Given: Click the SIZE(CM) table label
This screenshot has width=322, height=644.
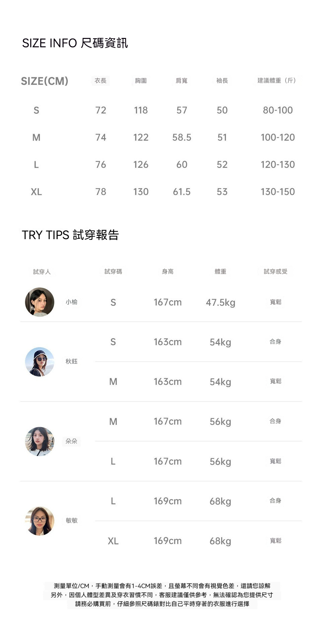Looking at the screenshot, I should 45,81.
